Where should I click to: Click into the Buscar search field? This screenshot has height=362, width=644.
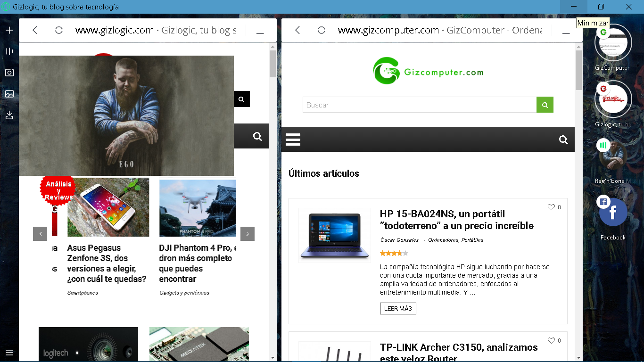point(420,105)
